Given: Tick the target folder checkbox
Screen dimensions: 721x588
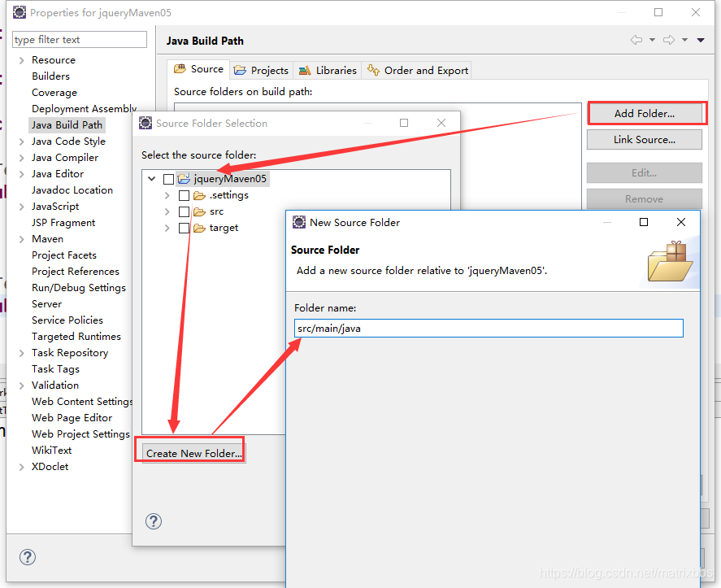Looking at the screenshot, I should [184, 229].
